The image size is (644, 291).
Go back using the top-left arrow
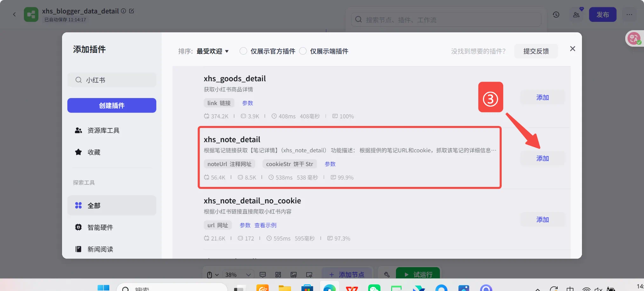pos(14,14)
